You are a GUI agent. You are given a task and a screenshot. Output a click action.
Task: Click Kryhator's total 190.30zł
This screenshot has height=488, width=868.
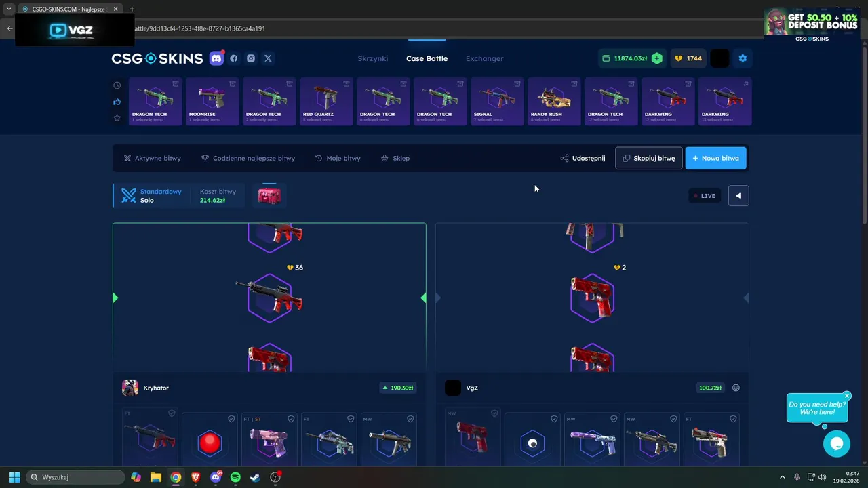point(398,388)
